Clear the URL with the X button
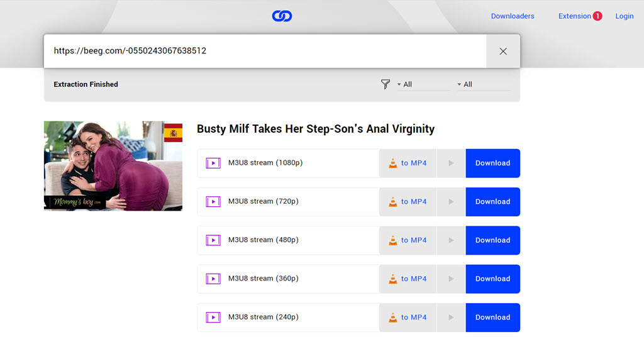The height and width of the screenshot is (339, 644). click(503, 51)
